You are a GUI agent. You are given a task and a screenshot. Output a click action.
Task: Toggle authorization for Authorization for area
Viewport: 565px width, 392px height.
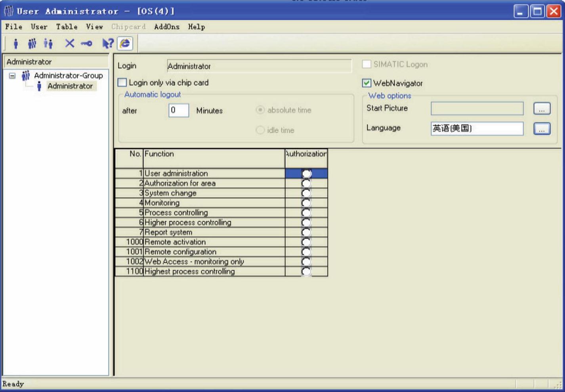tap(306, 183)
